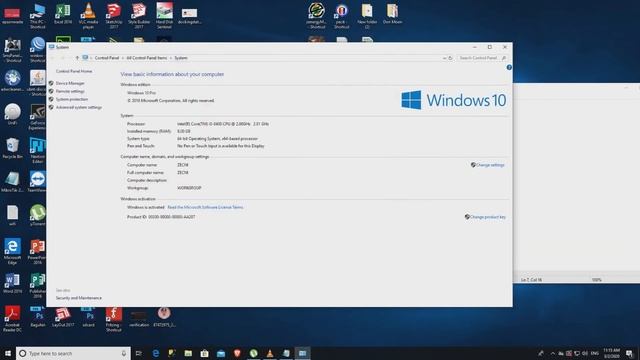Open VLC from the taskbar
Viewport: 640px width, 360px height.
point(270,353)
